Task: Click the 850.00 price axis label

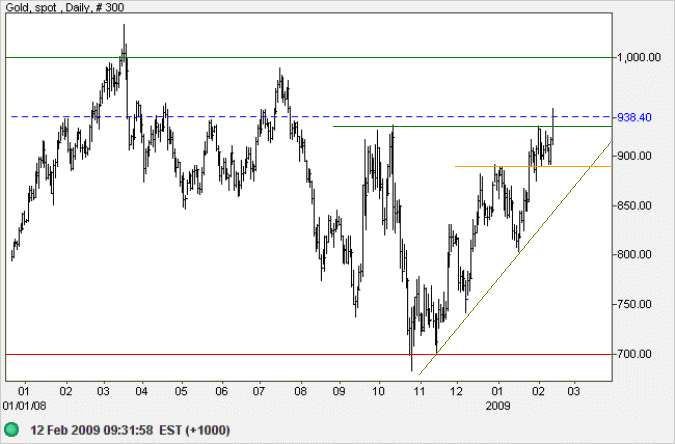Action: (x=634, y=205)
